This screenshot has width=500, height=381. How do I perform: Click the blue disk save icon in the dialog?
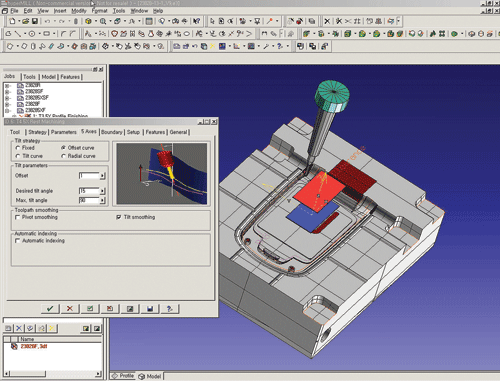tap(150, 309)
